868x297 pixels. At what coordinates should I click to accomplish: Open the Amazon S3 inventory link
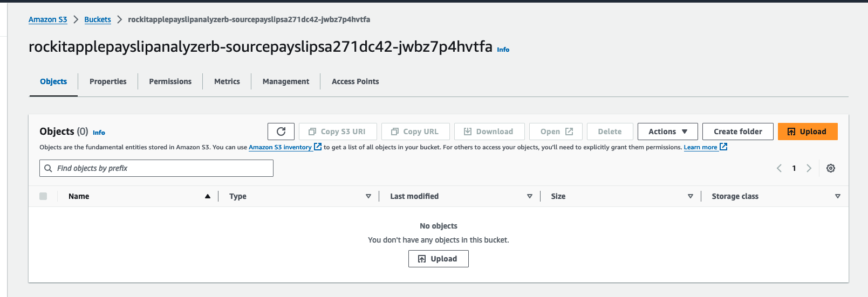(x=280, y=147)
